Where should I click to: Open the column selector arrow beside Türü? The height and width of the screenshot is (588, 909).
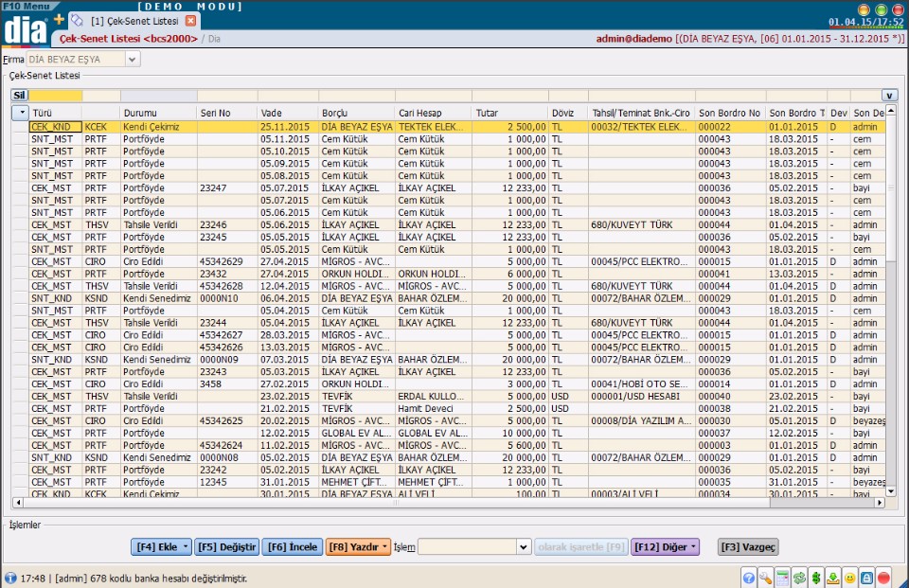[x=20, y=113]
